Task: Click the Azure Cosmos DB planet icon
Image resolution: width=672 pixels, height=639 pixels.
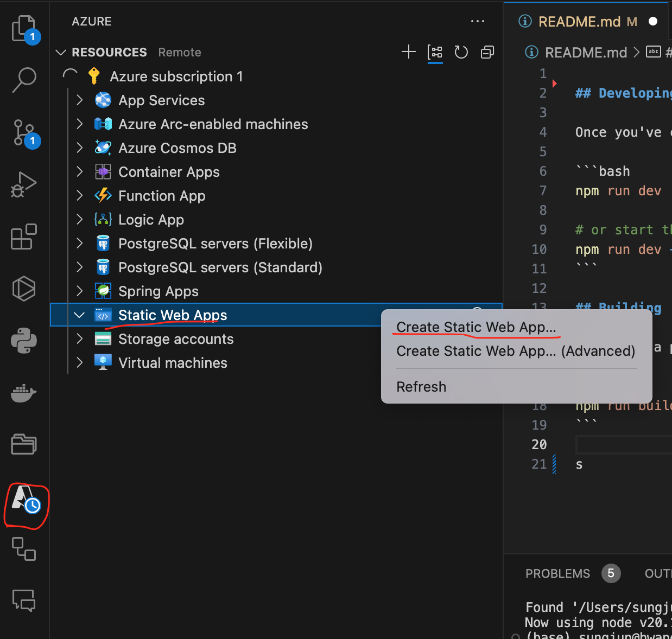Action: point(103,148)
